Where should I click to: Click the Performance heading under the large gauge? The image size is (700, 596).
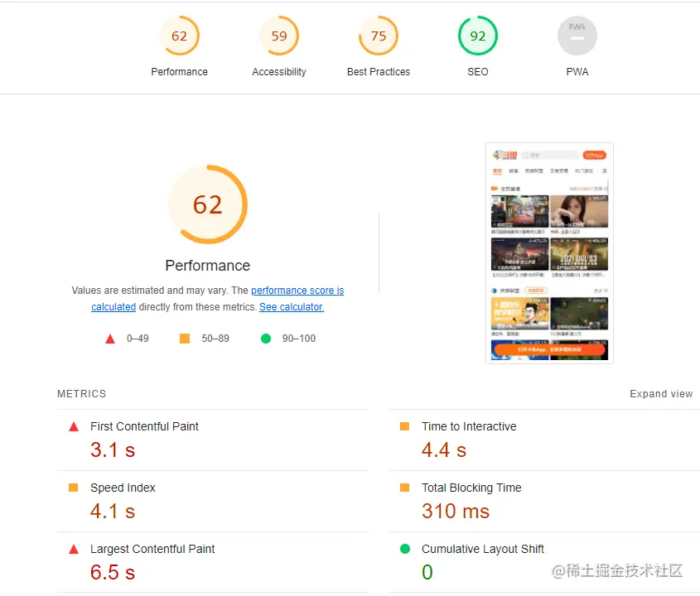(208, 266)
